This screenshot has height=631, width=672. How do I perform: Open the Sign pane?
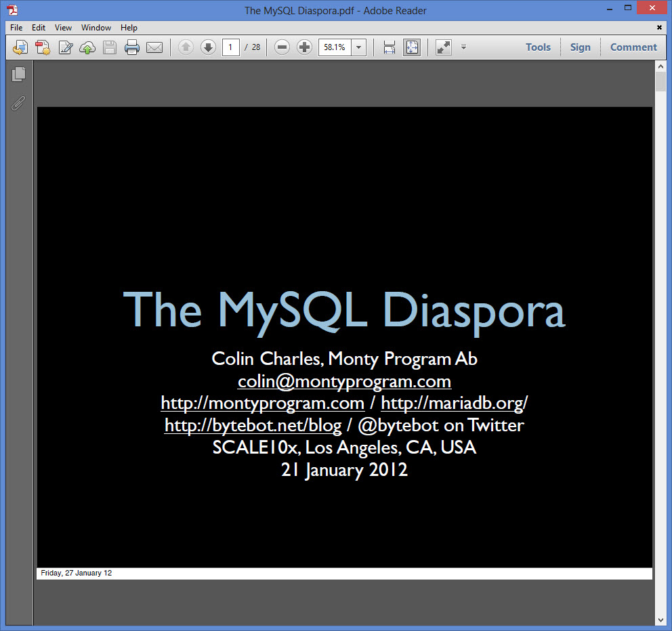(580, 47)
